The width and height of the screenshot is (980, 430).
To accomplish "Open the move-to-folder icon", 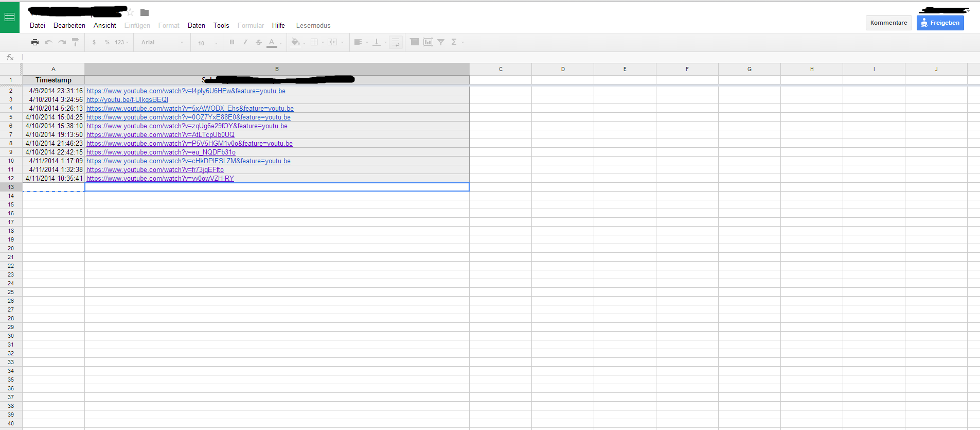I will [145, 12].
